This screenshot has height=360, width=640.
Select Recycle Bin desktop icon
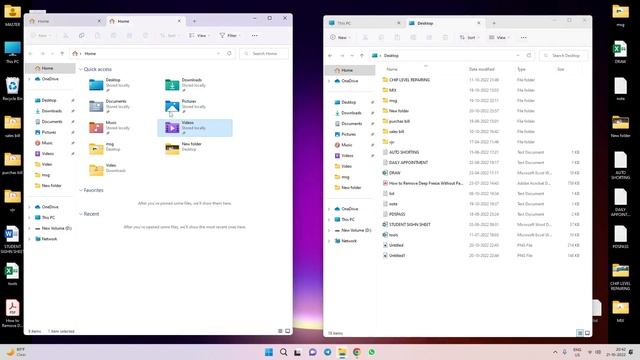[x=12, y=89]
